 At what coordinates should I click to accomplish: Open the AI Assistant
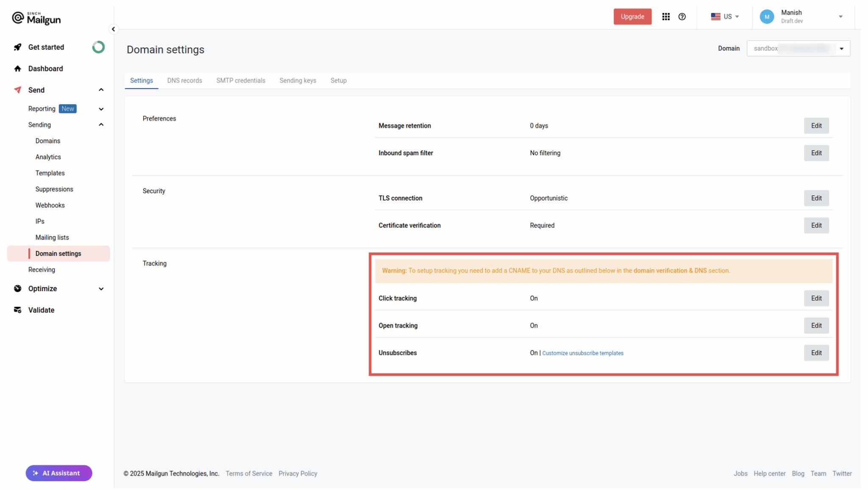(58, 473)
